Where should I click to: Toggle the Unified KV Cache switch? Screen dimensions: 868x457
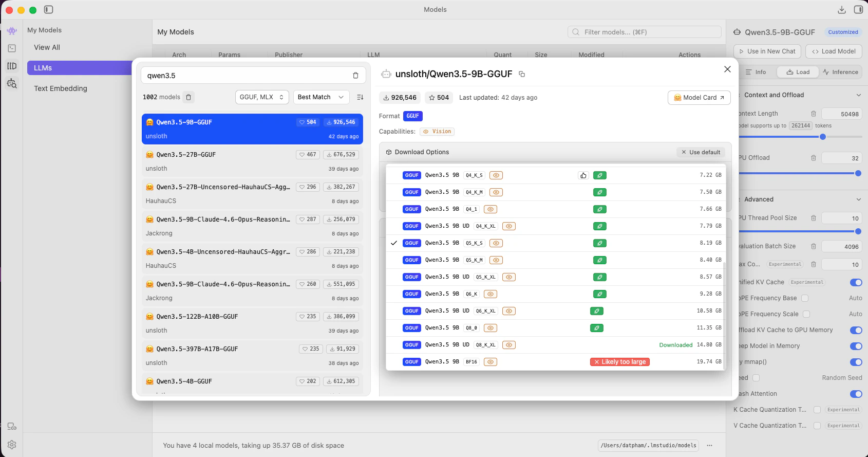856,282
